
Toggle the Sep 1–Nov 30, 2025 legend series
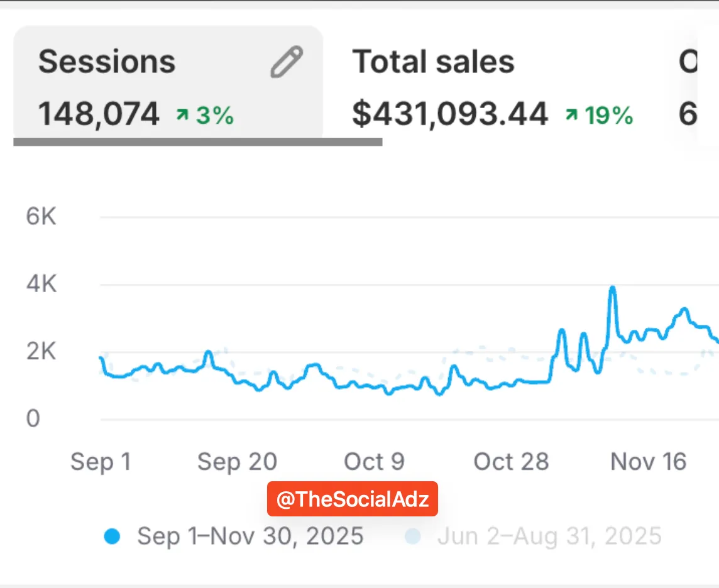click(250, 536)
